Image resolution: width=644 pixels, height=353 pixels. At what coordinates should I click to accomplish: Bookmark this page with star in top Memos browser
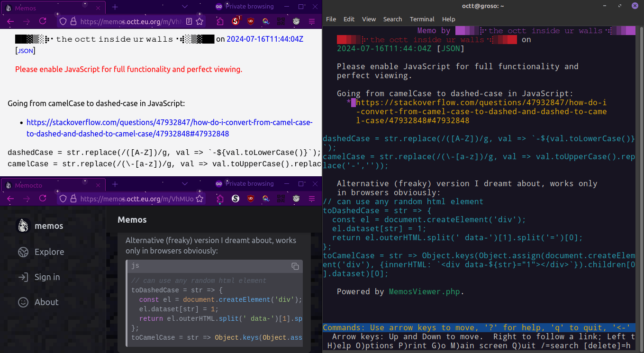[x=200, y=21]
